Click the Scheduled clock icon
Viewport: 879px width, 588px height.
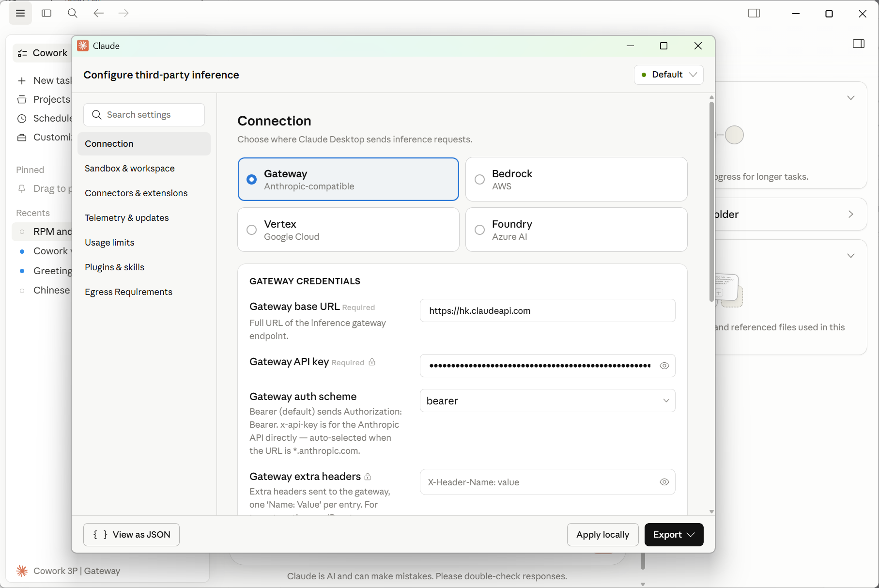tap(22, 119)
